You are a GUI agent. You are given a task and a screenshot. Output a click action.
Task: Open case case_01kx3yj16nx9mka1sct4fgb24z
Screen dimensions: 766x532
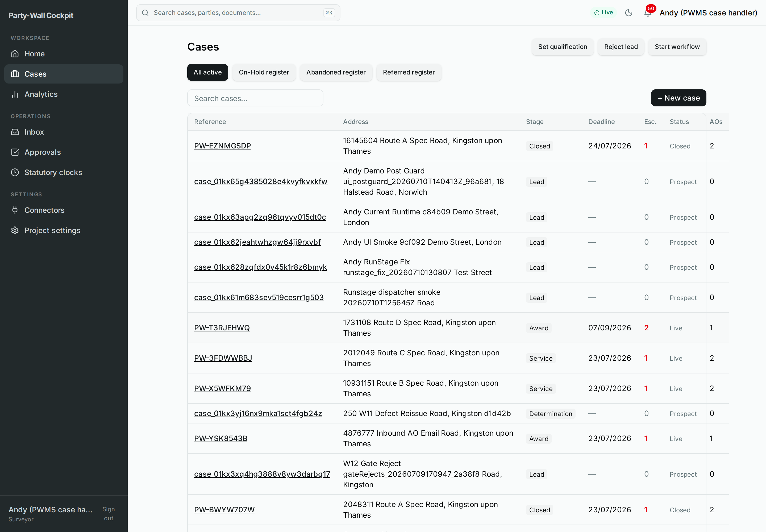258,413
